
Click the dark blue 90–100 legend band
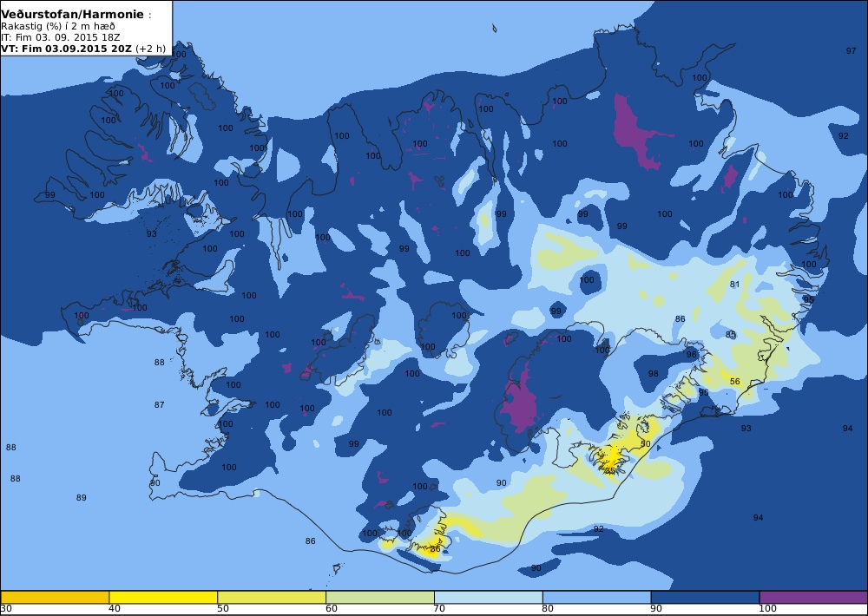click(705, 597)
